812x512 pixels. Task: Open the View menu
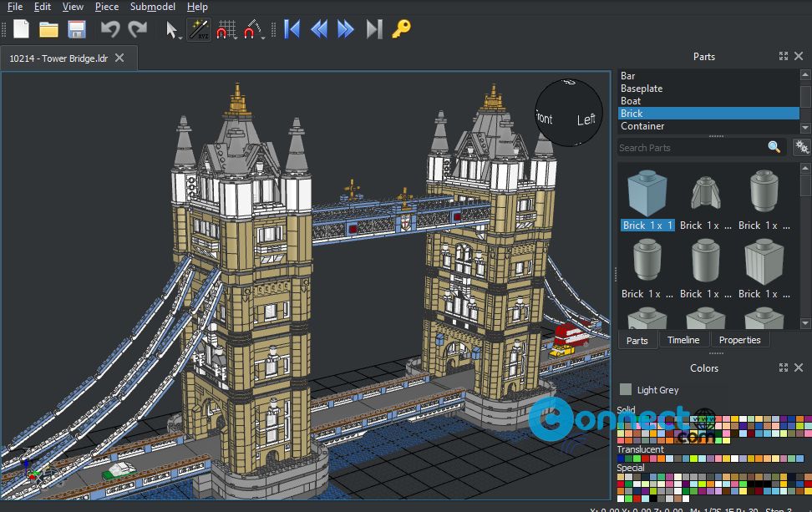73,7
